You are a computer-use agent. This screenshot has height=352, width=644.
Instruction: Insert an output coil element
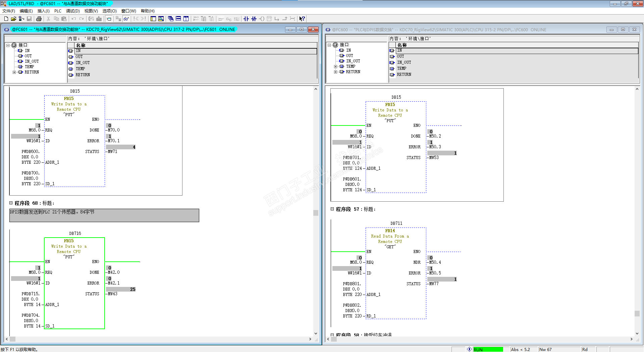click(262, 19)
